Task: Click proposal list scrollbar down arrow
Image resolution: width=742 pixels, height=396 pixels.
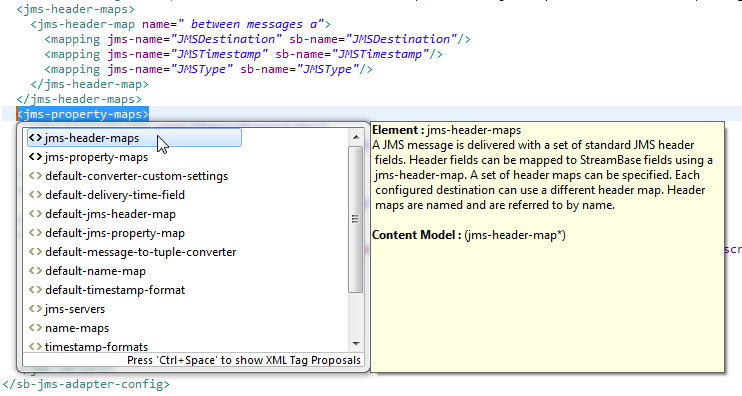Action: click(x=356, y=344)
